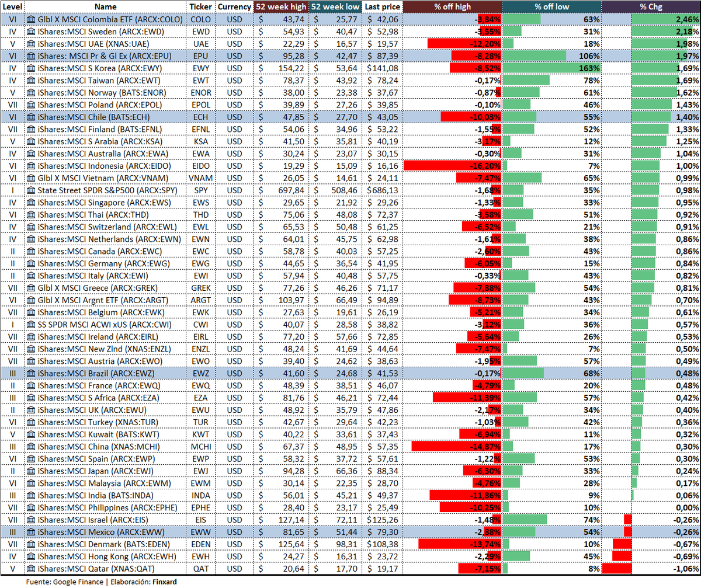This screenshot has width=701, height=588.
Task: Click the 'INDA' ticker cell
Action: pos(201,496)
